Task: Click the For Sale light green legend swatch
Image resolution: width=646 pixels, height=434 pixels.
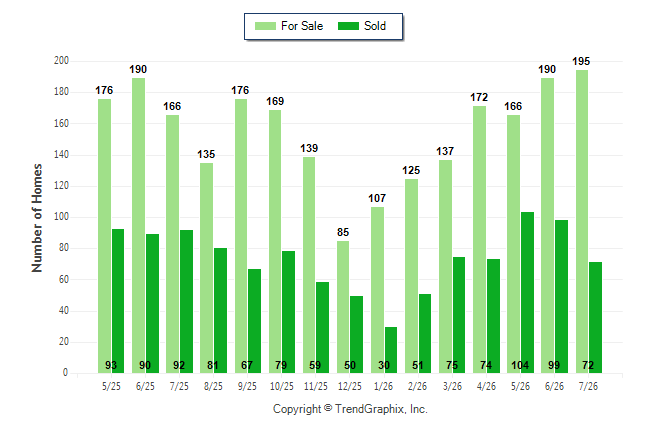Action: 265,26
